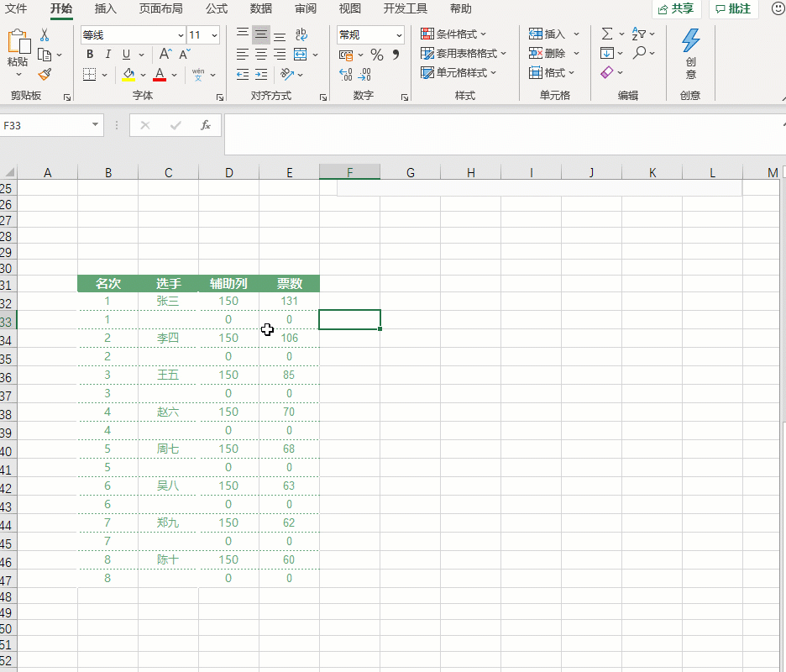Apply accounting number format icon
Screen dimensions: 786x672
(346, 55)
